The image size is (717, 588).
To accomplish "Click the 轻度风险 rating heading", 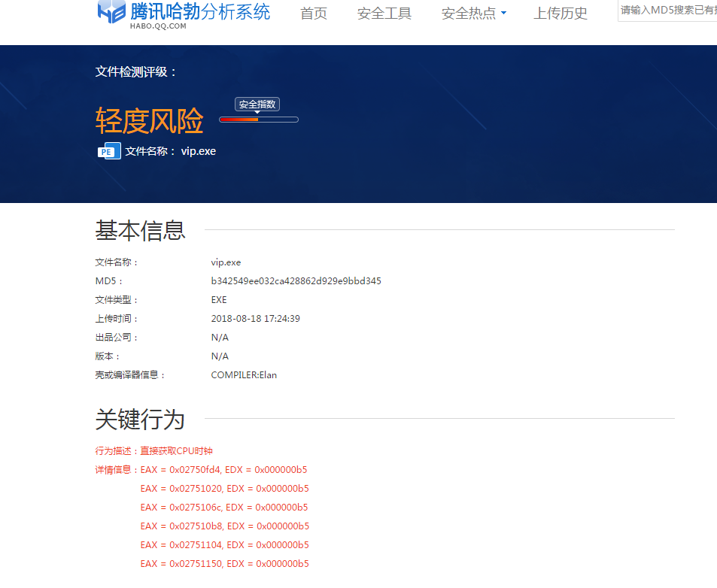I will click(x=149, y=120).
